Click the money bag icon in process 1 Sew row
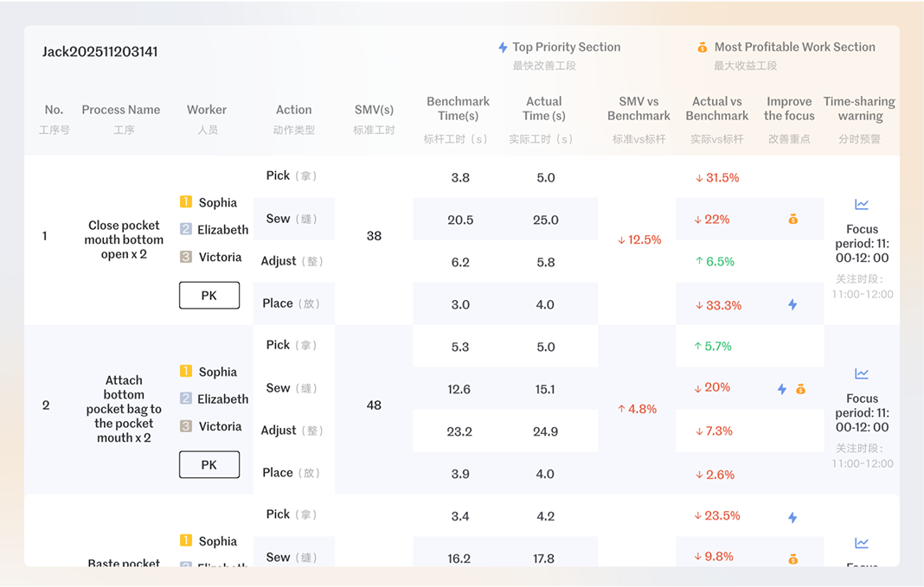 (x=792, y=220)
